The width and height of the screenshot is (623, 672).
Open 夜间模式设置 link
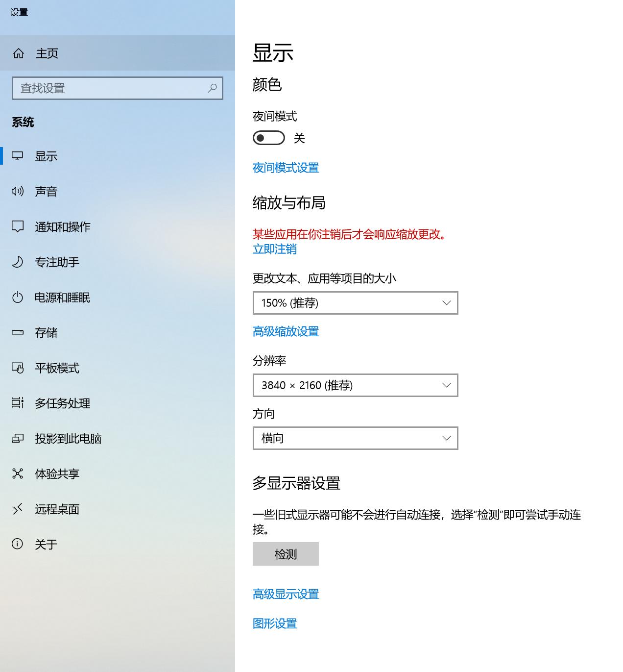pos(286,168)
